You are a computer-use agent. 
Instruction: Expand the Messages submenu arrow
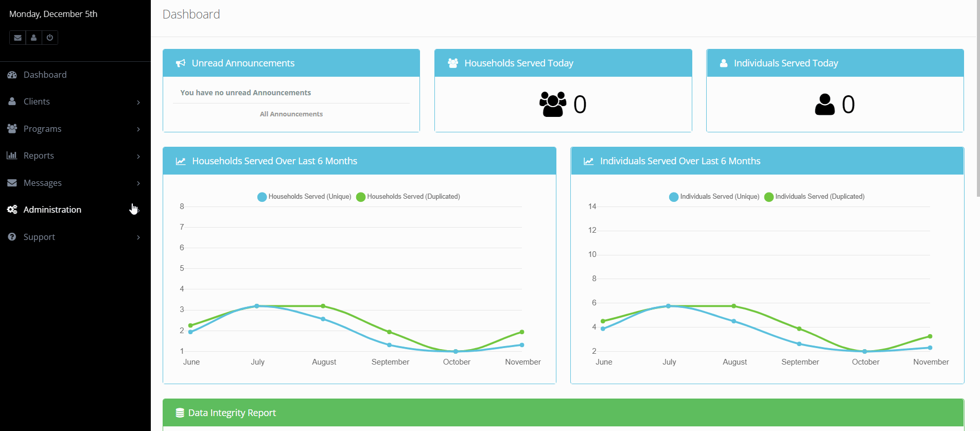coord(138,183)
